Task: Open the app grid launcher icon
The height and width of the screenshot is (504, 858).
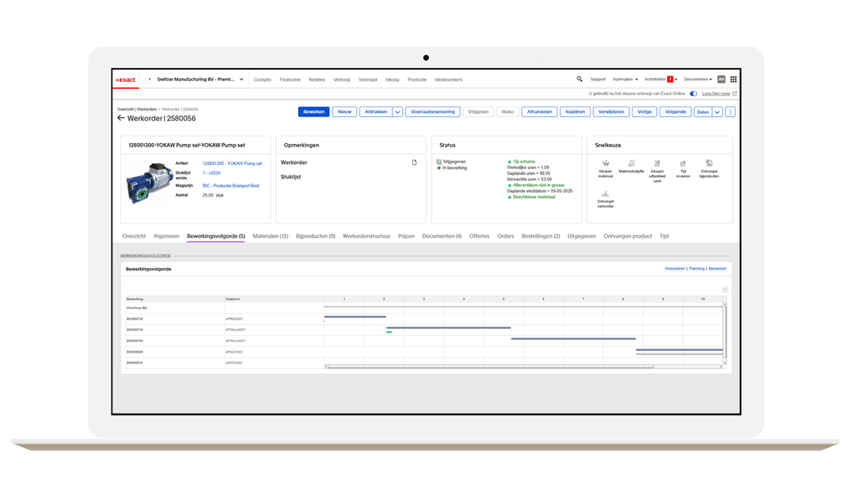Action: tap(733, 79)
